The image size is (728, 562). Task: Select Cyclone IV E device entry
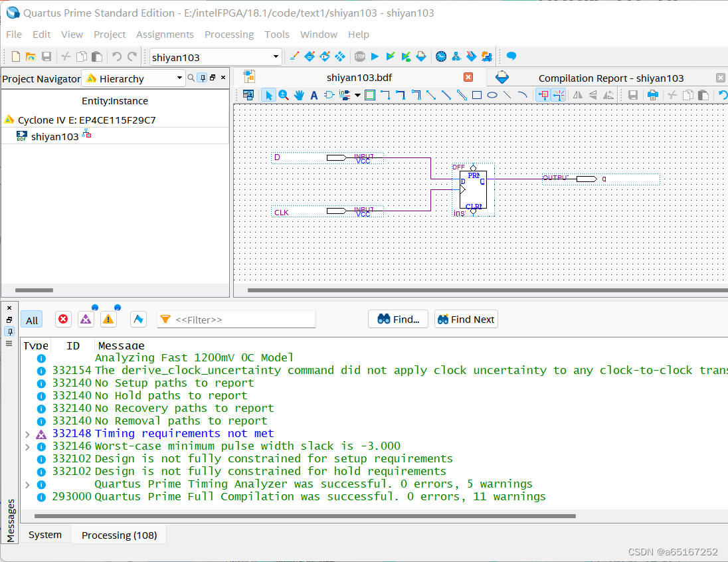[x=86, y=120]
